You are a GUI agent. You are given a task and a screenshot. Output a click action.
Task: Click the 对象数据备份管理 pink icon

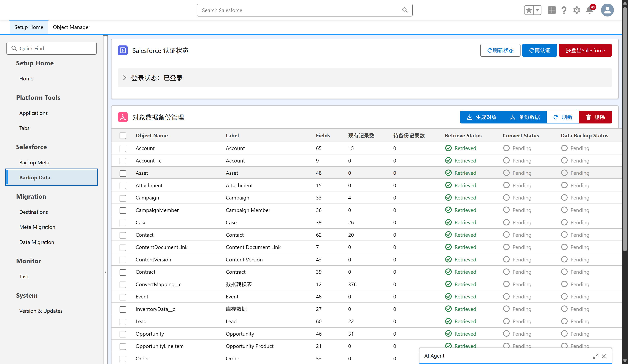coord(123,117)
